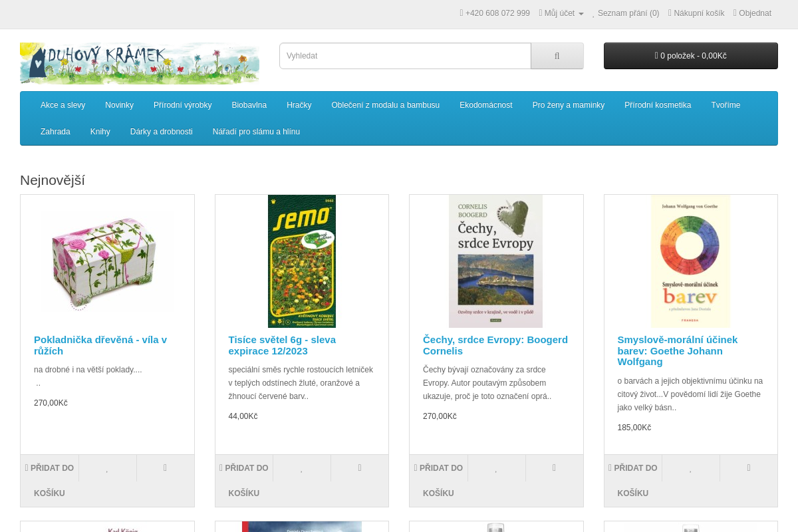Add Čechy, srdce Evropy to wish list
Viewport: 798px width, 532px height.
496,468
